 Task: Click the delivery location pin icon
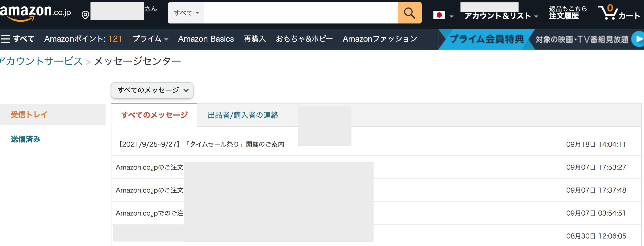coord(85,15)
